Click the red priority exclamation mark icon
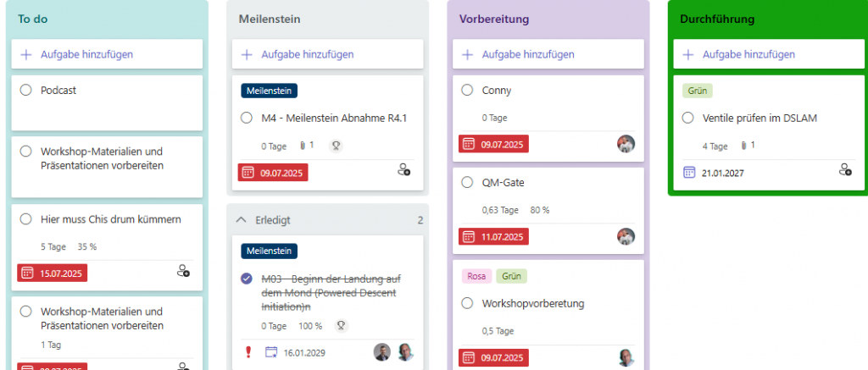Image resolution: width=868 pixels, height=370 pixels. coord(247,352)
